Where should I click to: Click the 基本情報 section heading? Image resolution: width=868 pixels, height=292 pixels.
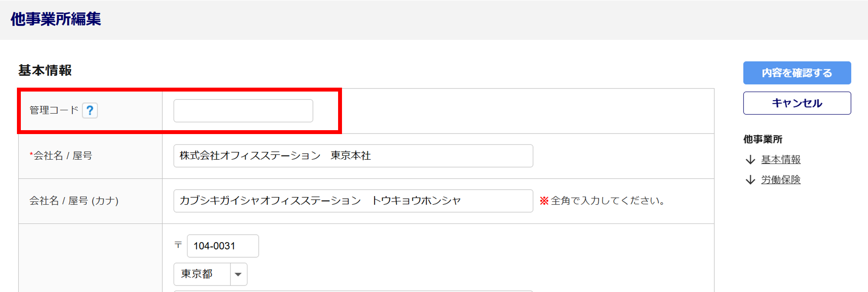[x=45, y=70]
